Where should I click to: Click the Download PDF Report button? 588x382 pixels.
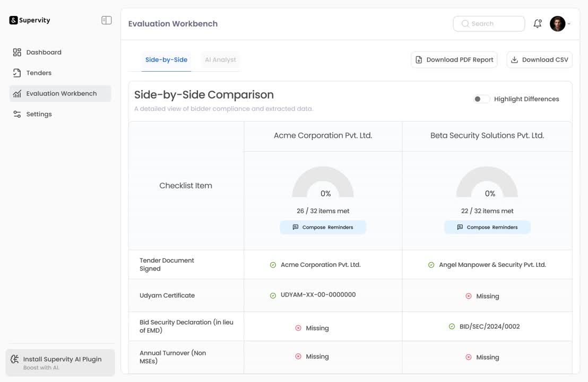click(454, 60)
